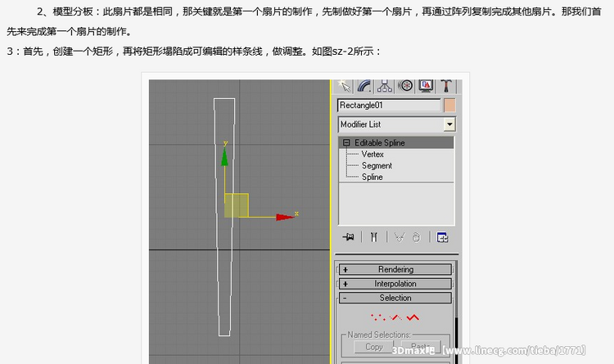Click the Rectangle01 name field
Screen dimensions: 614x364
[389, 106]
